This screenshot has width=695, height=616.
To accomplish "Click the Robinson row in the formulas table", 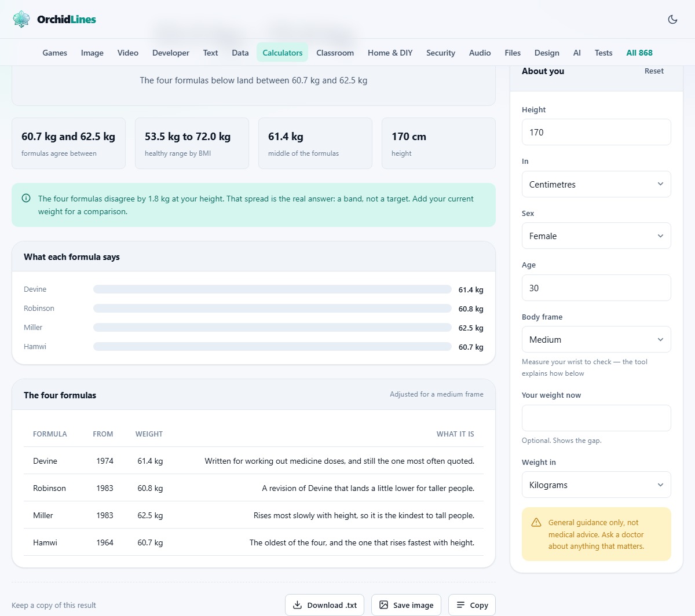I will coord(254,488).
